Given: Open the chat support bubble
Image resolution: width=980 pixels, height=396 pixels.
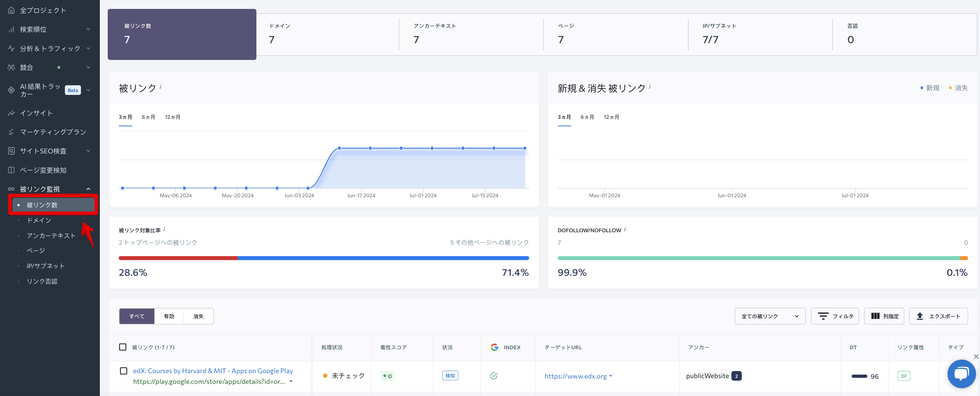Looking at the screenshot, I should (961, 374).
